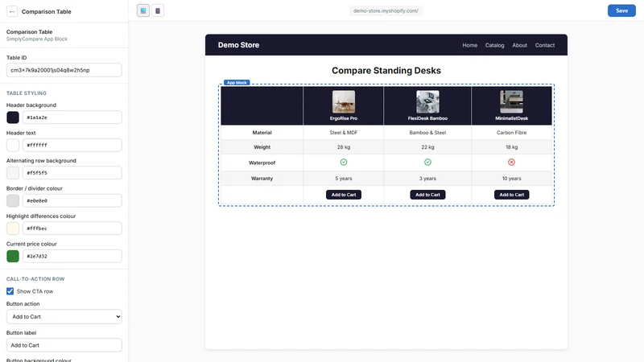Open the Home nav link
The image size is (644, 362).
[x=470, y=45]
